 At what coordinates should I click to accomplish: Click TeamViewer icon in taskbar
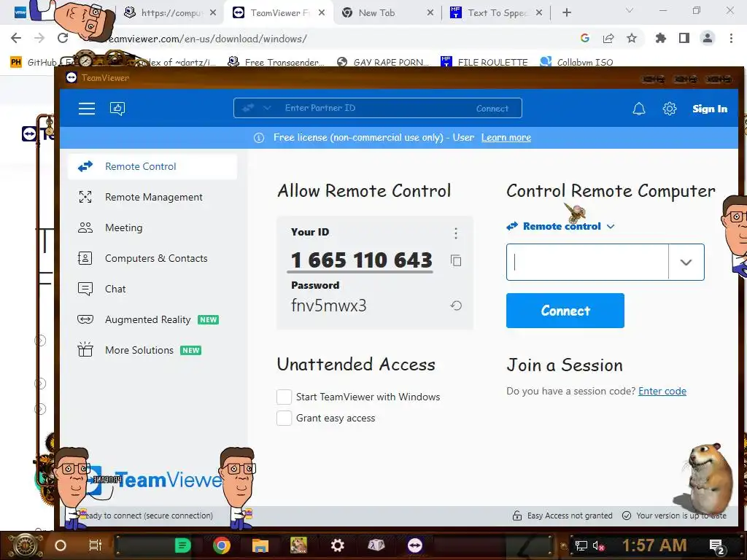[415, 545]
